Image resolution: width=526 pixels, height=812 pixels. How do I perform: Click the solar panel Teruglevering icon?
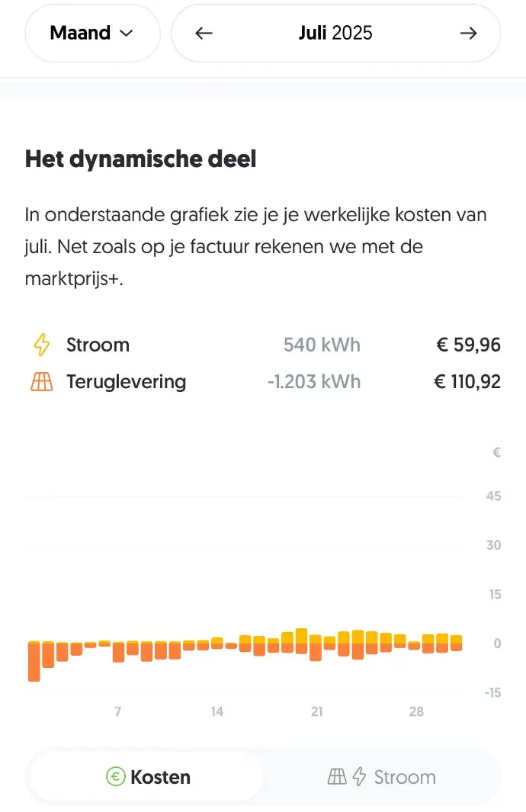[42, 382]
